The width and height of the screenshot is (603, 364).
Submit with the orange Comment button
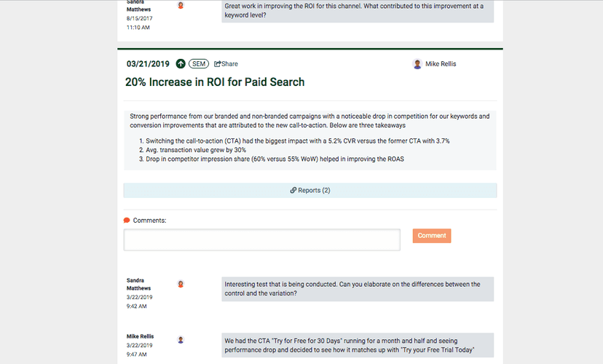tap(432, 236)
